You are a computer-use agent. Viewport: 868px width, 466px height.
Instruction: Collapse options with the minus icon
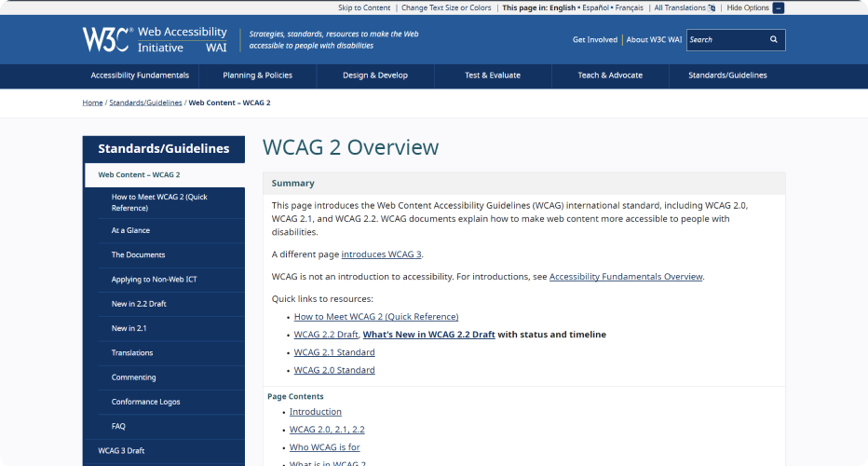point(779,7)
